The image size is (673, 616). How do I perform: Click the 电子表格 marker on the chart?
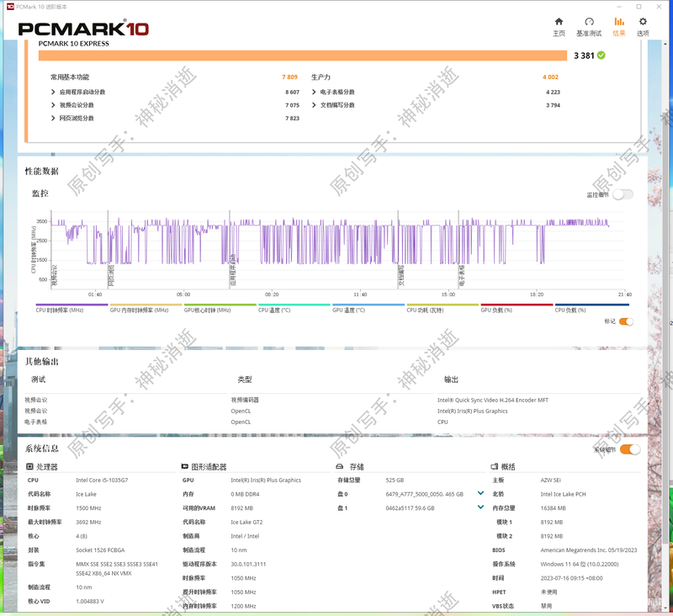(462, 275)
